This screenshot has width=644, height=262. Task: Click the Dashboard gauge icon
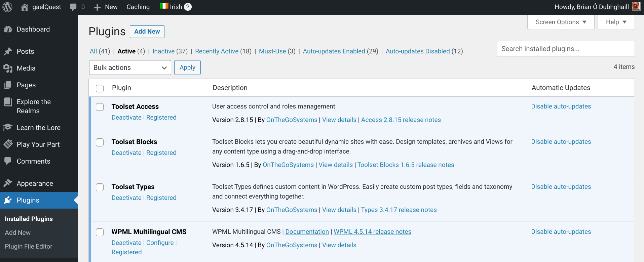tap(8, 30)
